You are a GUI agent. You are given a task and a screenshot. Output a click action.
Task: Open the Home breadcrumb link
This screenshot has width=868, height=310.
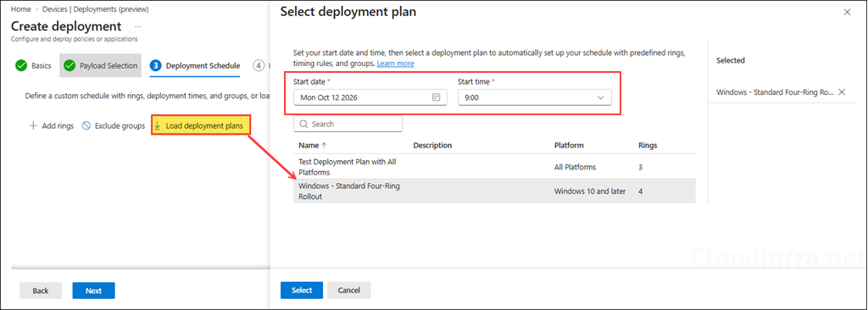pos(20,9)
